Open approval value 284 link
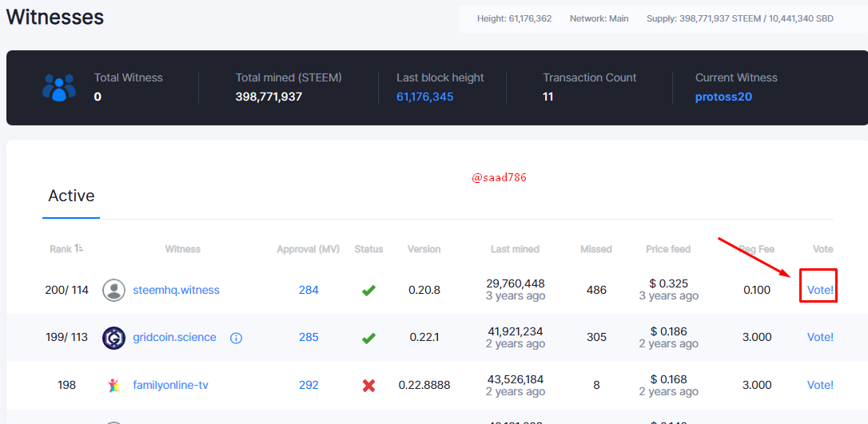 tap(309, 290)
